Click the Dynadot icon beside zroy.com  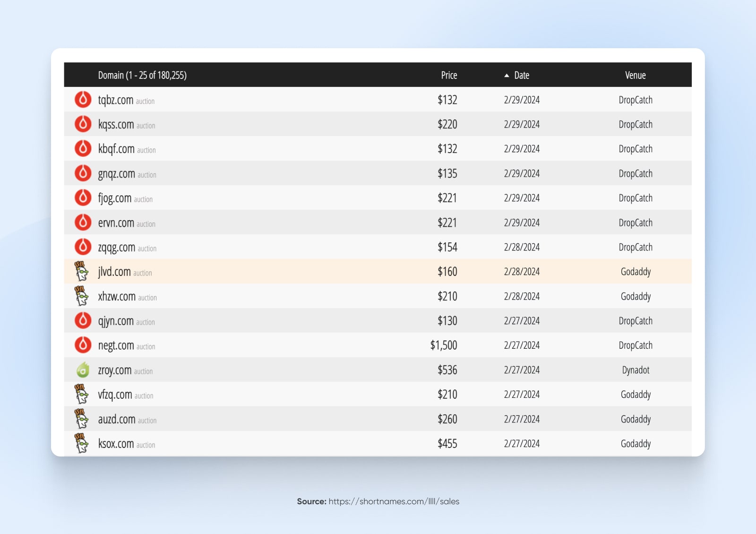tap(83, 370)
